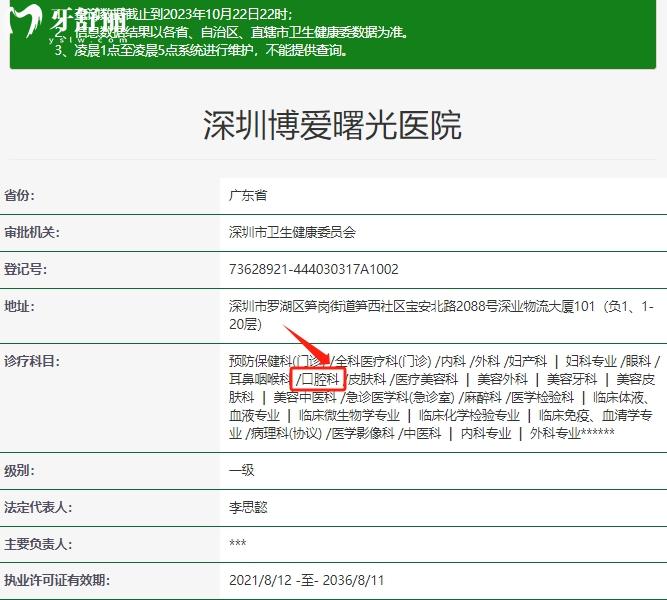The height and width of the screenshot is (600, 667).
Task: Select the 省份 label
Action: 20,196
